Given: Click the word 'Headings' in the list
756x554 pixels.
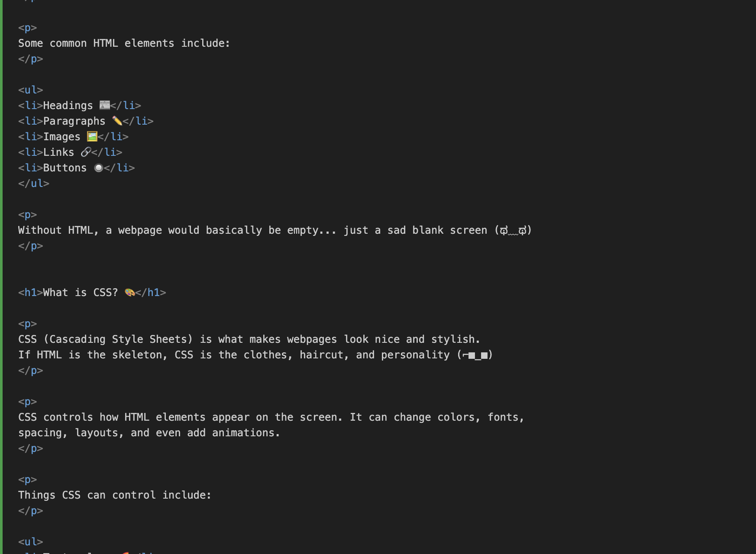Looking at the screenshot, I should [x=68, y=106].
